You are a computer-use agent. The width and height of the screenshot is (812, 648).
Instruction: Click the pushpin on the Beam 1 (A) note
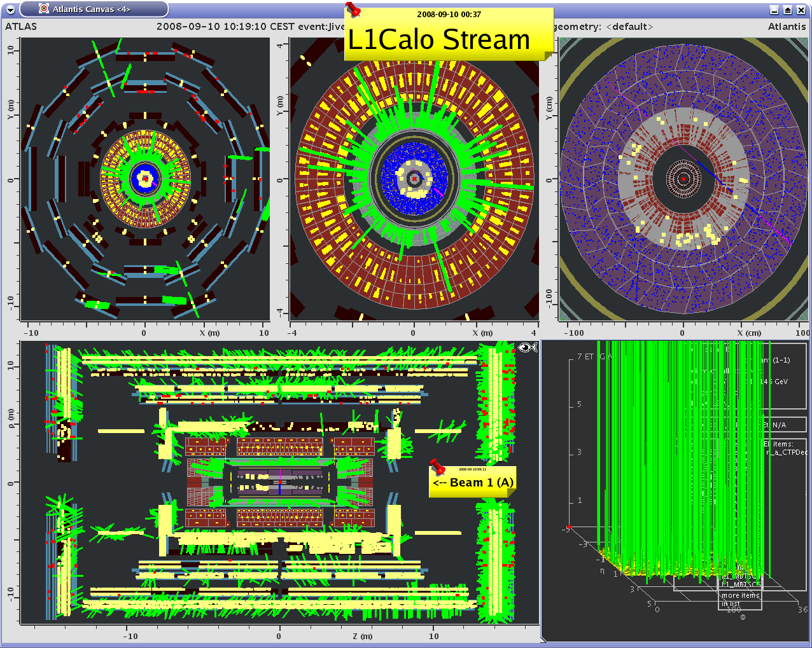[437, 467]
